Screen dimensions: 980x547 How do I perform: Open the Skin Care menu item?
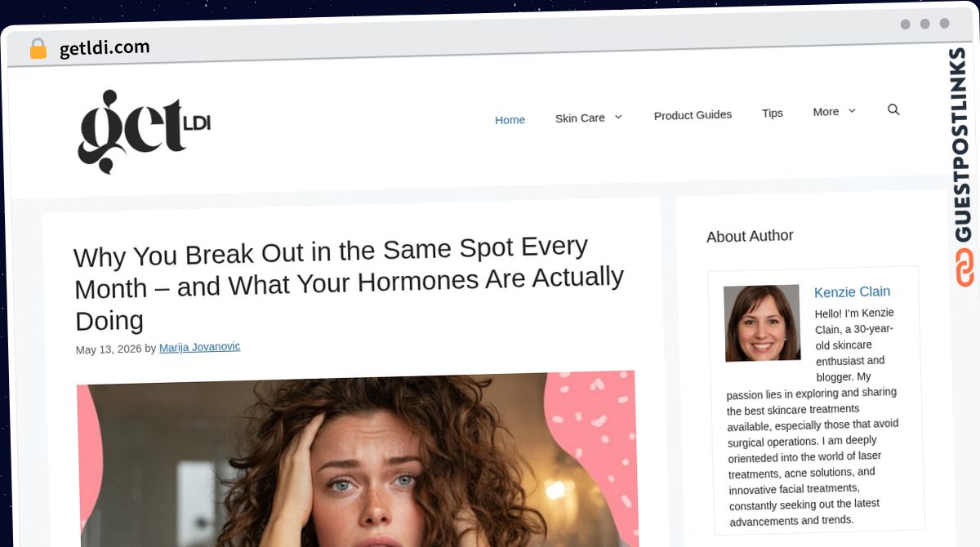click(x=580, y=118)
